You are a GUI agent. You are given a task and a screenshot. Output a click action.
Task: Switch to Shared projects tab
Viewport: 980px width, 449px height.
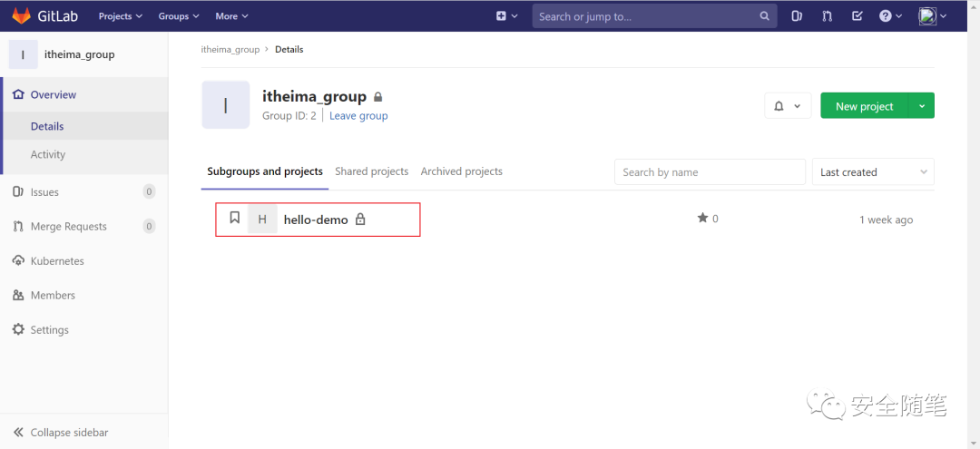point(372,171)
